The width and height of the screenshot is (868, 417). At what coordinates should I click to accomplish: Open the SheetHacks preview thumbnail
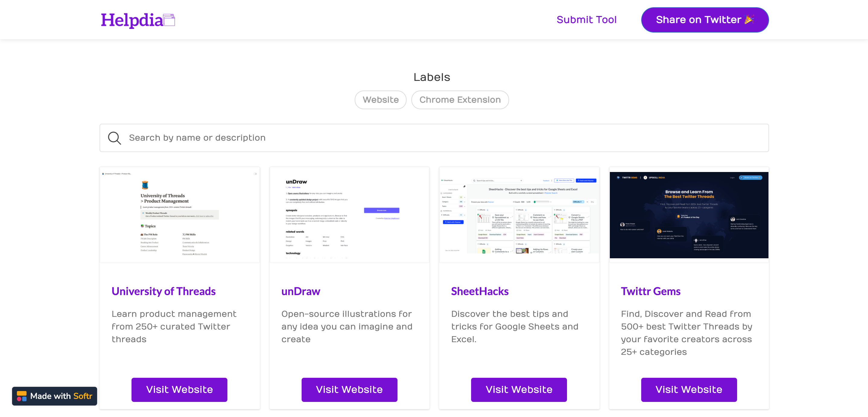click(519, 215)
